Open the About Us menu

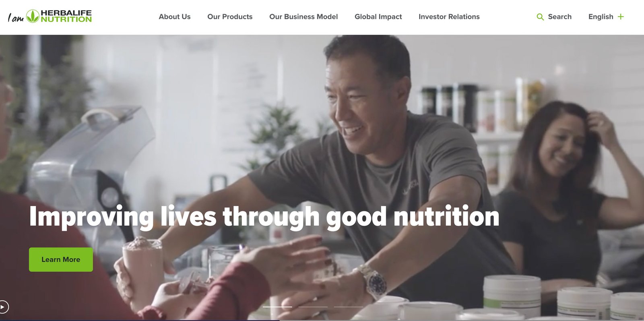[x=175, y=17]
